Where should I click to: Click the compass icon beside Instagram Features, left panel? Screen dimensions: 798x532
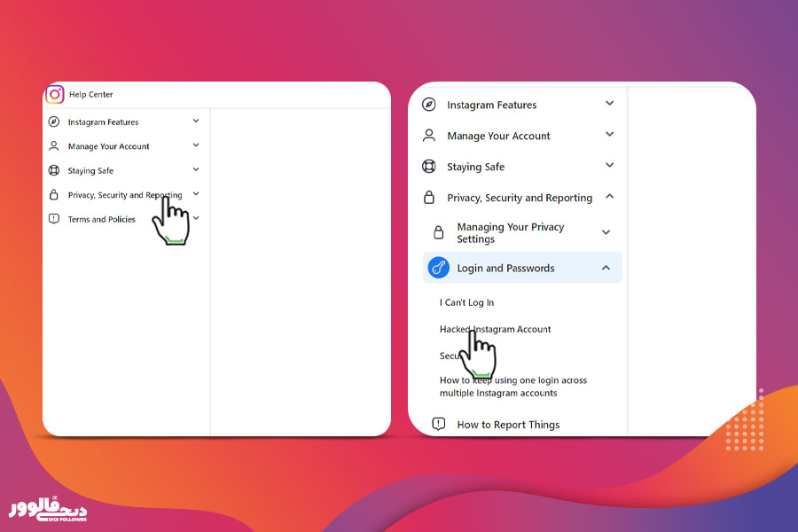pos(53,121)
